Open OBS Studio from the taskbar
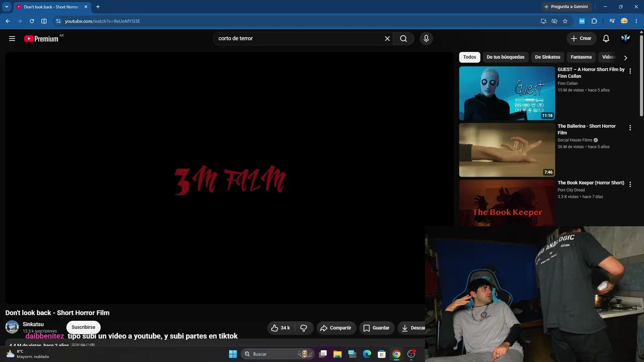 click(411, 354)
